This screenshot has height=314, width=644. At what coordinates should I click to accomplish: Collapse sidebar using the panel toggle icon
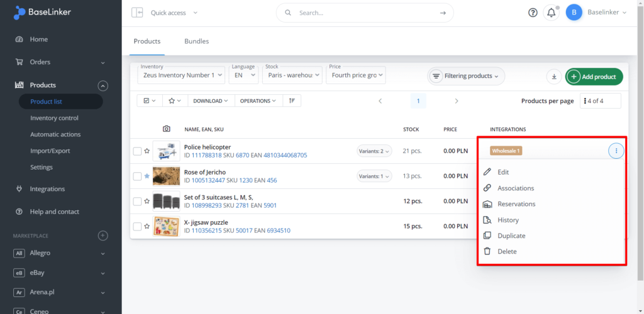tap(136, 13)
